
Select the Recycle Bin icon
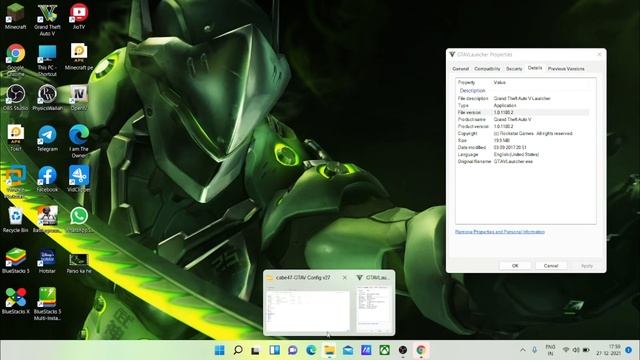tap(16, 220)
